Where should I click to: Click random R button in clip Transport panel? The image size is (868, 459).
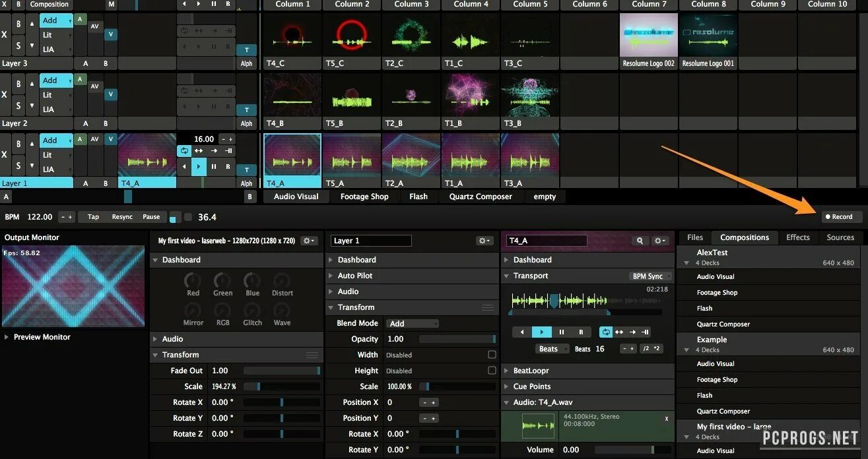click(581, 332)
